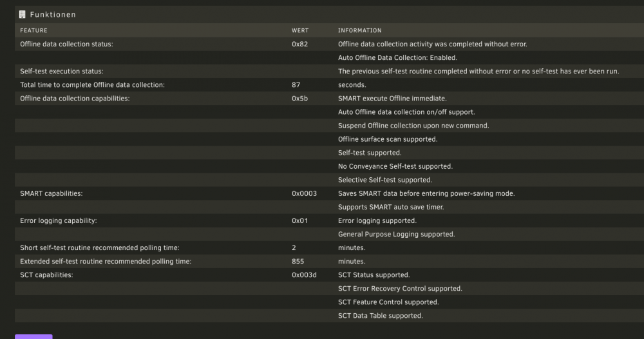Select the FEATURE column header
Screen dimensions: 644x339
click(x=33, y=30)
